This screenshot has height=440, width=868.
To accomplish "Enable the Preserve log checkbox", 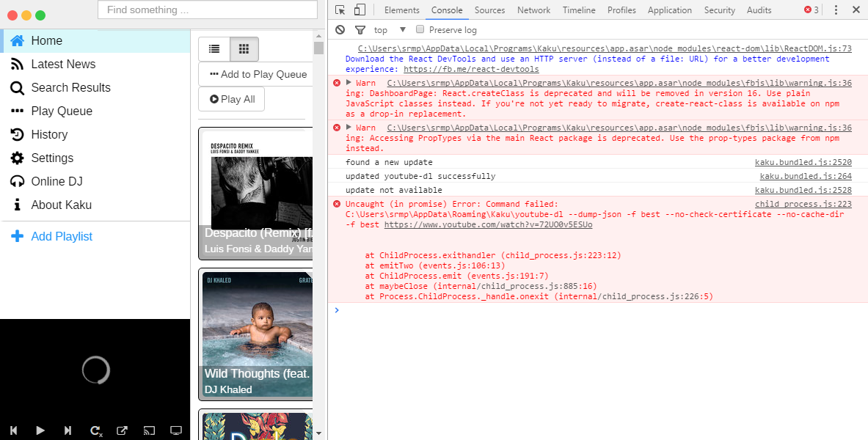I will pyautogui.click(x=419, y=29).
